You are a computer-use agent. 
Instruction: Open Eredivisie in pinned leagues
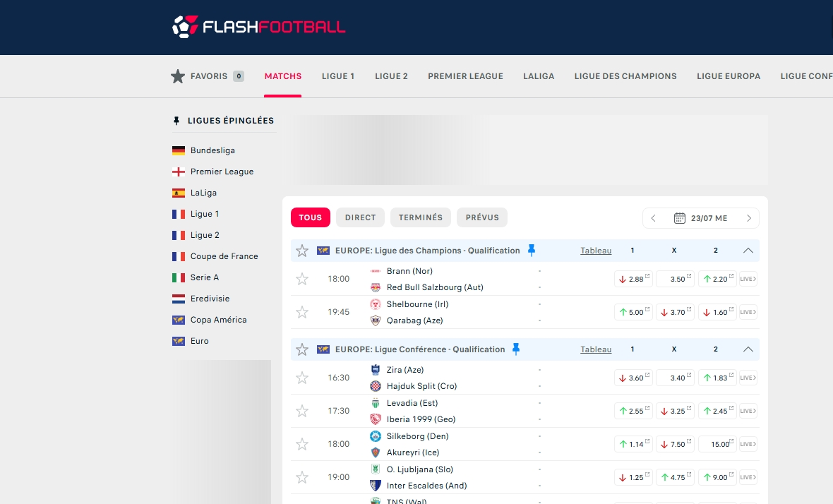(210, 299)
